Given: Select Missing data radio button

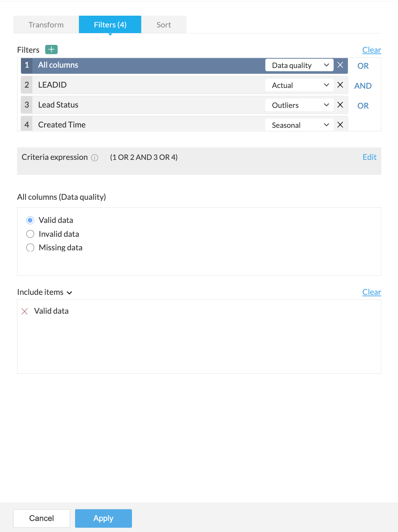Looking at the screenshot, I should [30, 247].
